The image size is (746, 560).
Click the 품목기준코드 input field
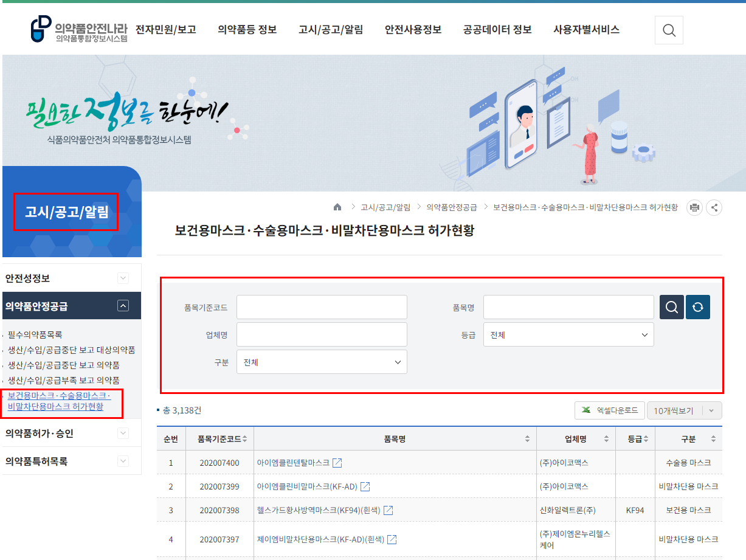pyautogui.click(x=322, y=307)
